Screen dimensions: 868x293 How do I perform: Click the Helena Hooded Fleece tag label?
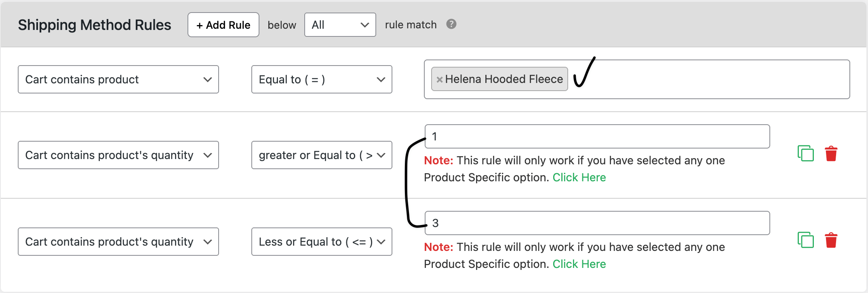pos(504,79)
